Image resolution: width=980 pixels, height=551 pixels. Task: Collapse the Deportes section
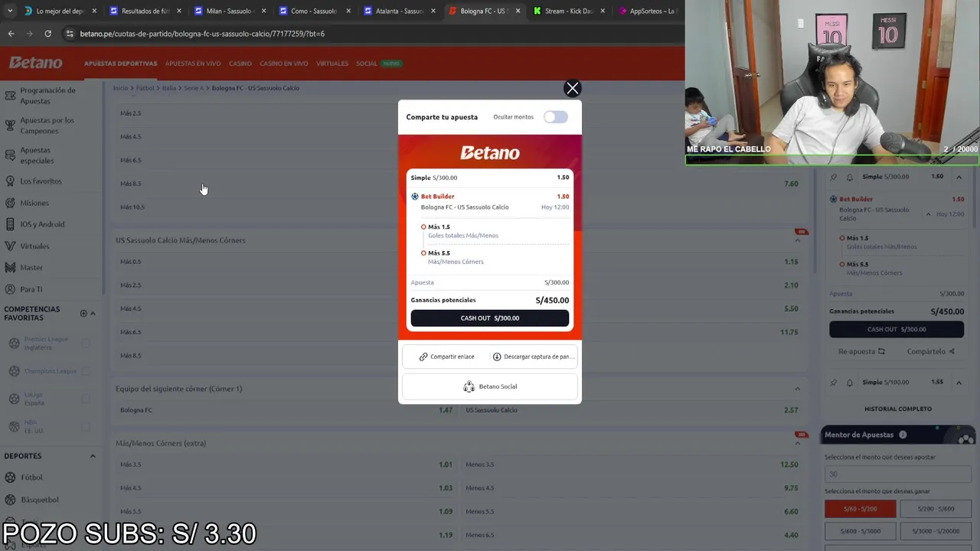click(x=93, y=456)
